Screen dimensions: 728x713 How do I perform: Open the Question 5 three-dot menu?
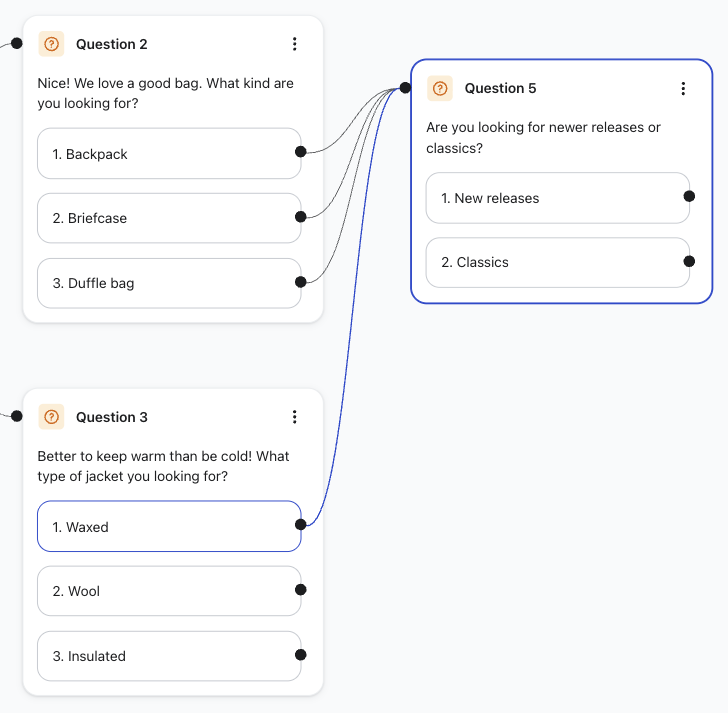click(x=683, y=88)
